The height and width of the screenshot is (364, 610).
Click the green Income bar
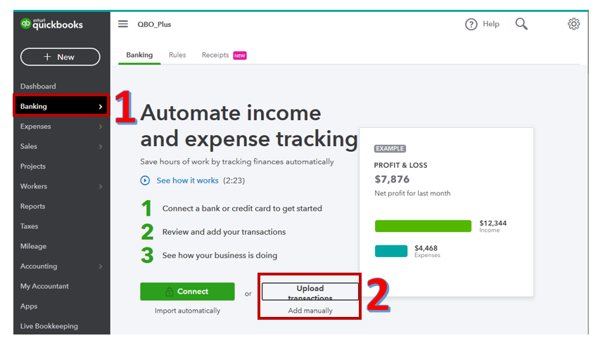[423, 226]
